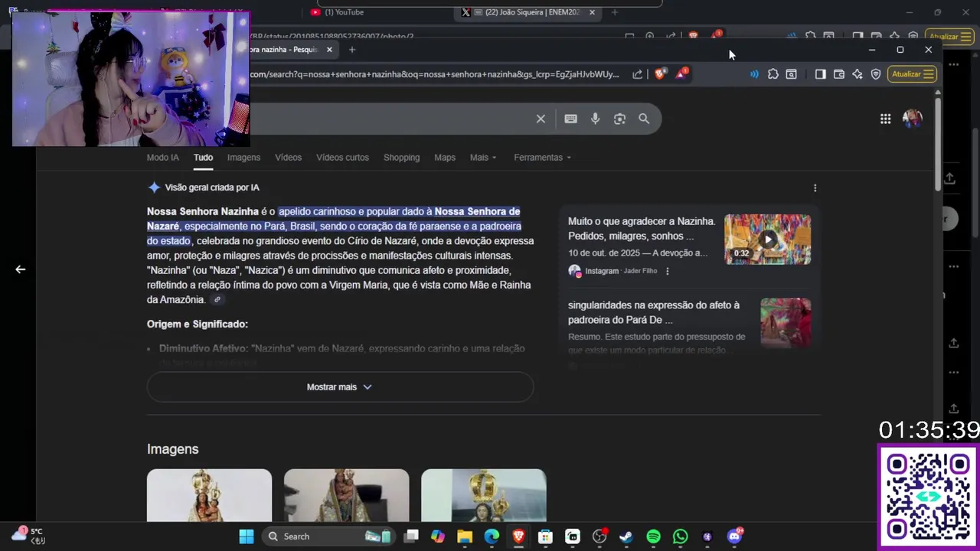980x551 pixels.
Task: Submit search with the magnifier icon
Action: click(x=644, y=119)
